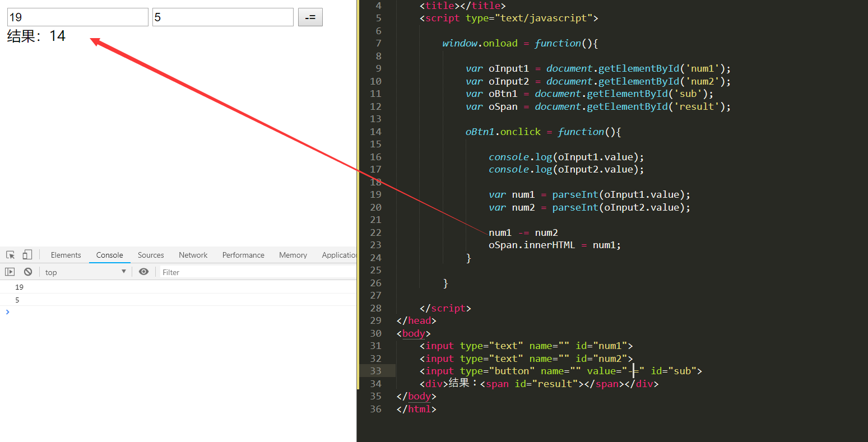This screenshot has width=868, height=442.
Task: Open the Performance tab
Action: coord(243,255)
